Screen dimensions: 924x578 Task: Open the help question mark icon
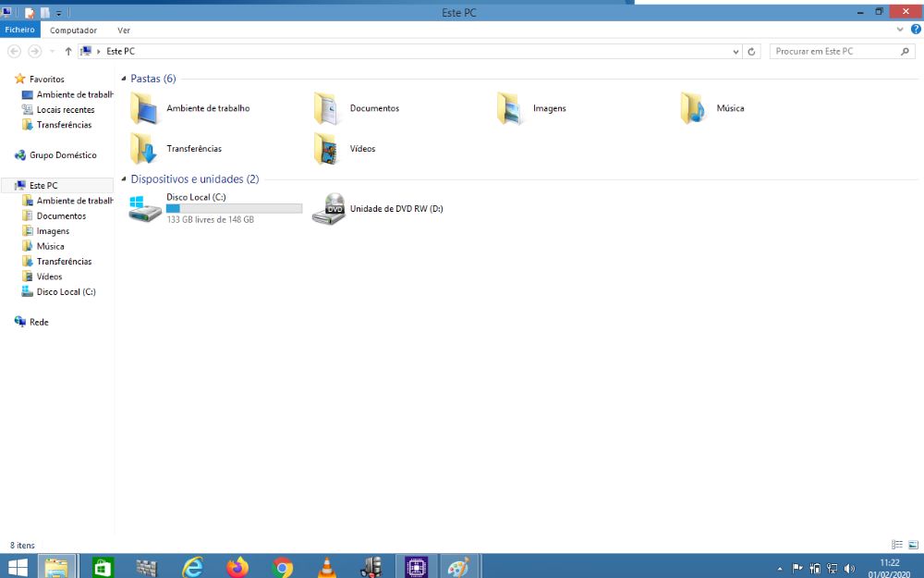916,29
